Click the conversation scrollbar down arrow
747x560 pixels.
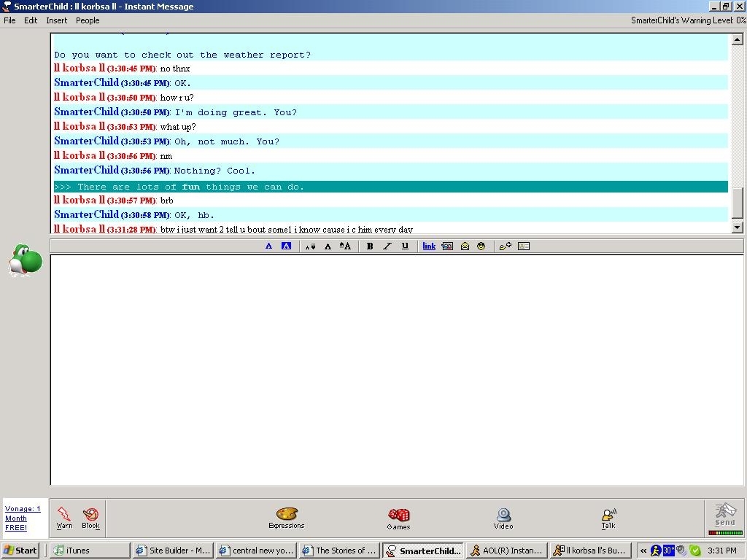click(x=738, y=227)
